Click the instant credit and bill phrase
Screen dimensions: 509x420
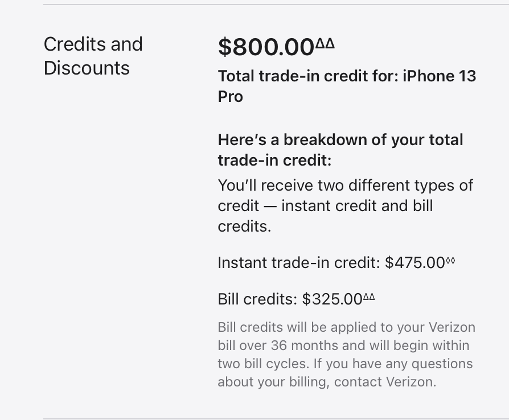[357, 206]
